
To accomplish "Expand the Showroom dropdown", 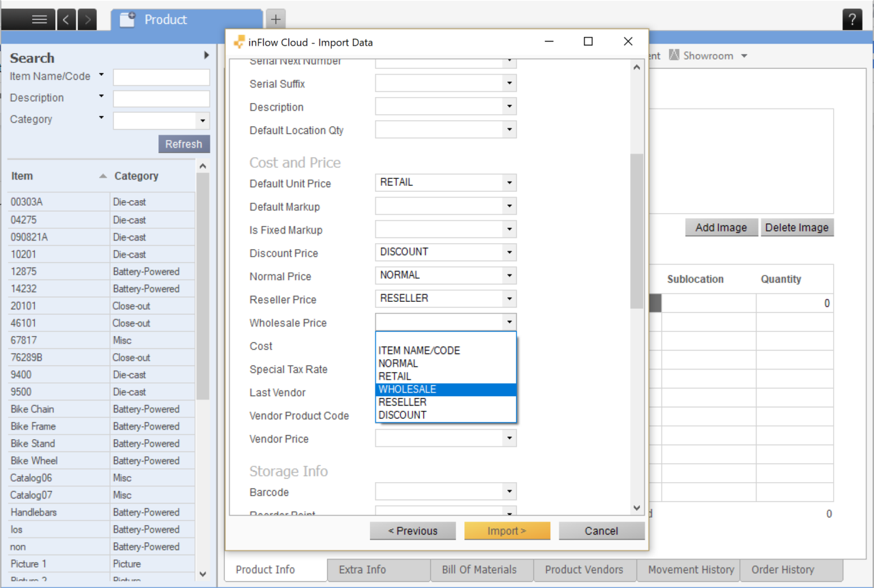I will coord(744,55).
